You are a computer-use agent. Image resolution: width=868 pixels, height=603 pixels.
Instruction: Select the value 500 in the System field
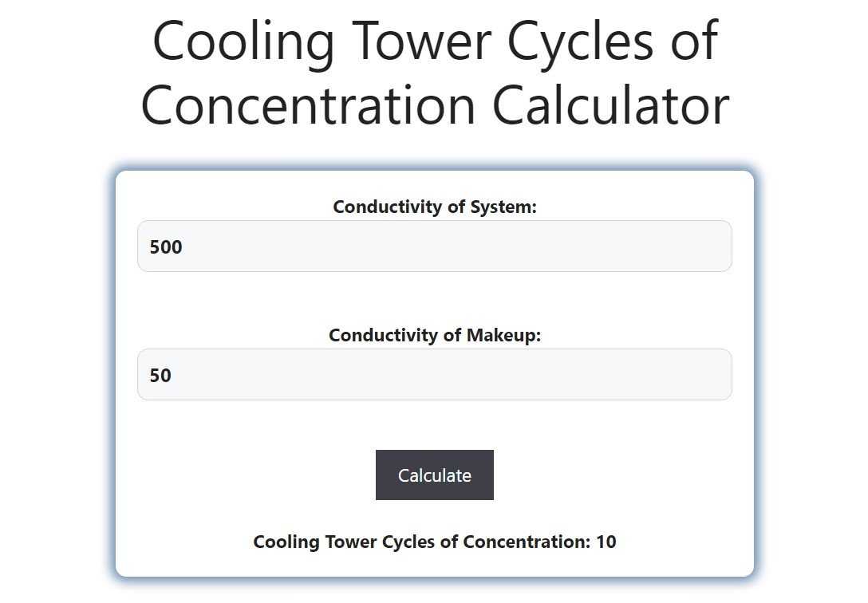coord(165,246)
